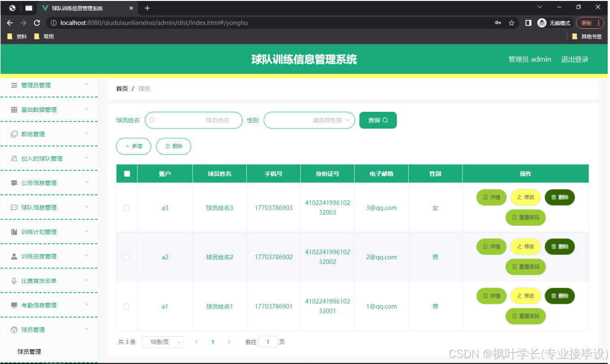The width and height of the screenshot is (610, 364).
Task: Go back with browser back arrow
Action: pos(10,23)
